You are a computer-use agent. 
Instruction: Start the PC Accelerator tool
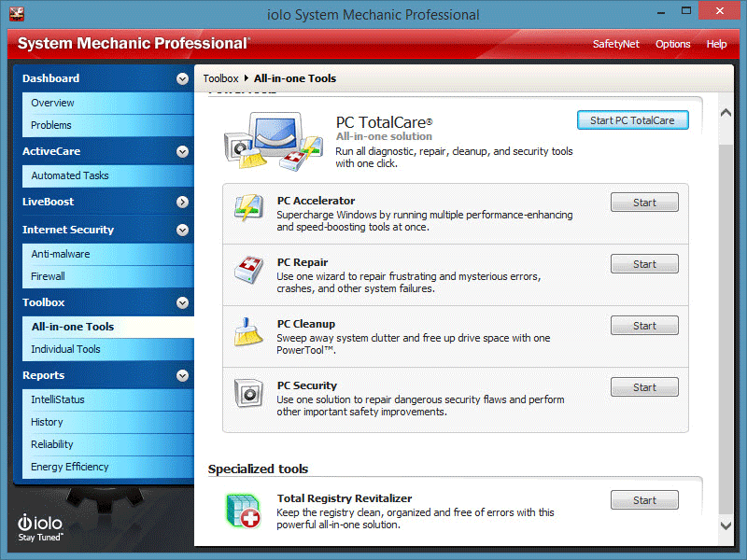point(644,203)
